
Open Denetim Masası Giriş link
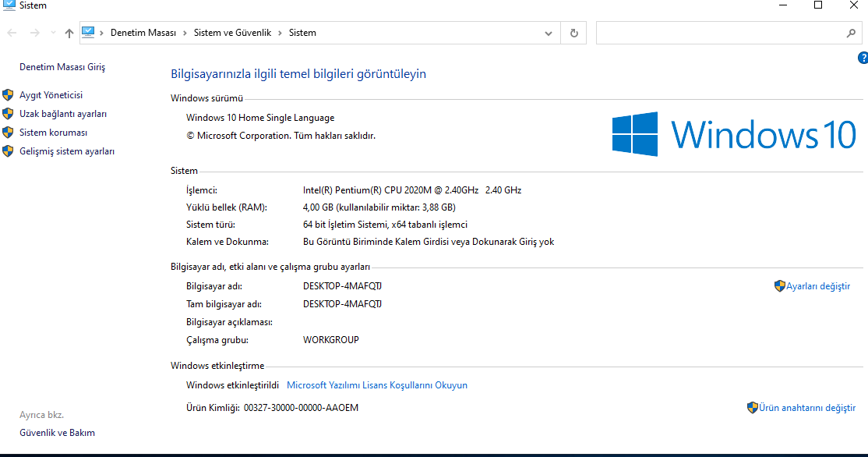click(62, 67)
